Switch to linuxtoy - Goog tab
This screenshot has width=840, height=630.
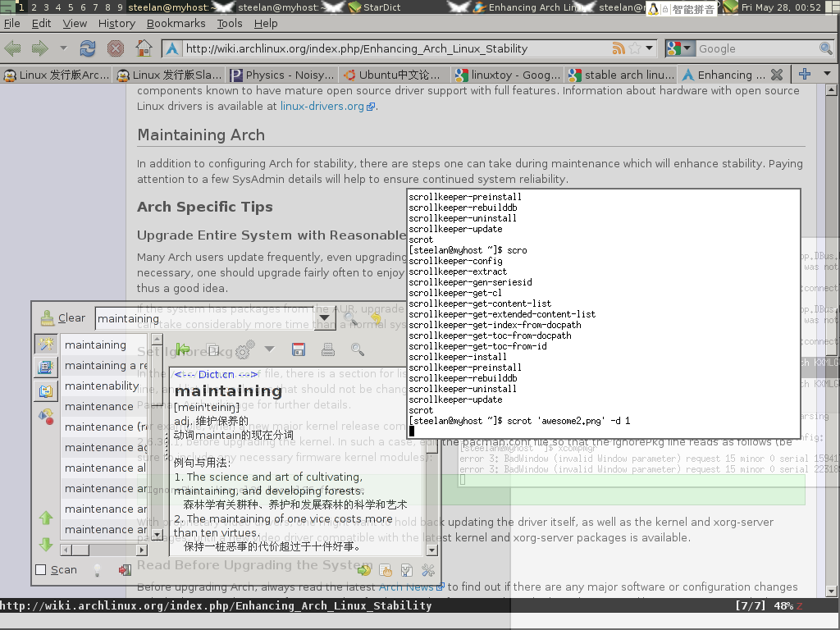pyautogui.click(x=508, y=75)
